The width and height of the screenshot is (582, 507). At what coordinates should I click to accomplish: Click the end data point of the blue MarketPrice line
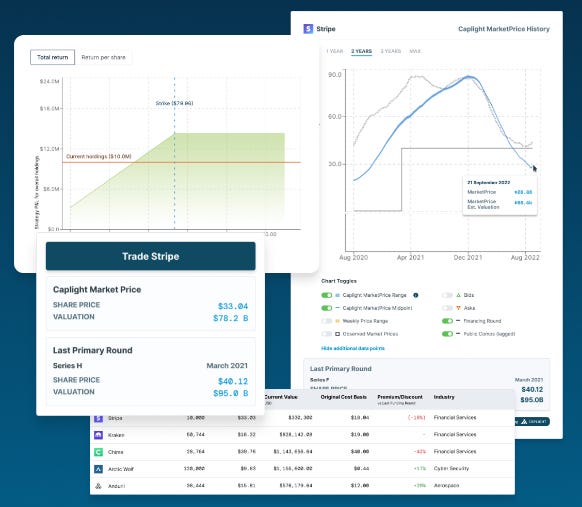[x=533, y=168]
